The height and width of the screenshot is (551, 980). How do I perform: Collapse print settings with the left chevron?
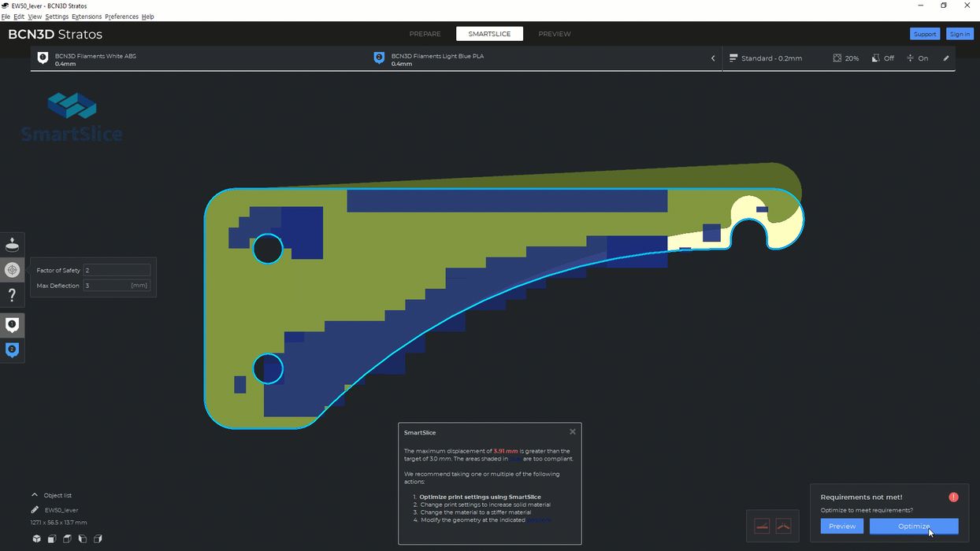[713, 58]
